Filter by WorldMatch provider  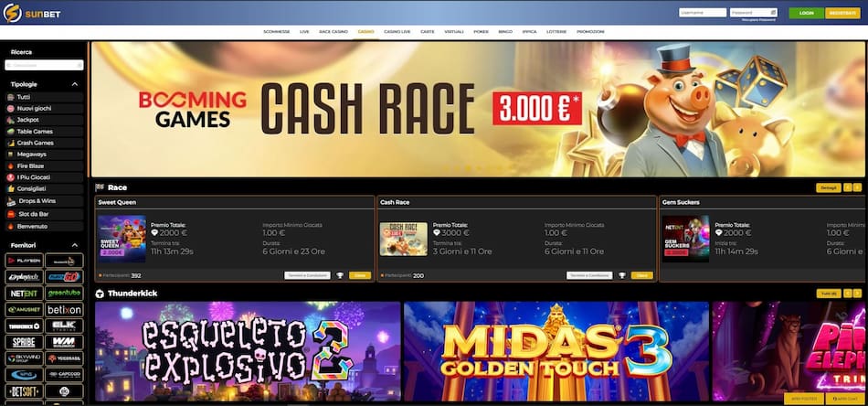[x=64, y=342]
